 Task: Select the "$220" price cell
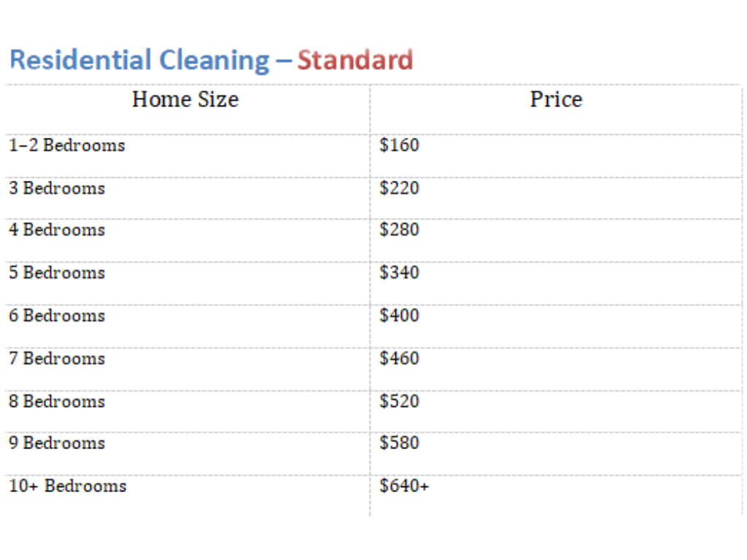[400, 188]
